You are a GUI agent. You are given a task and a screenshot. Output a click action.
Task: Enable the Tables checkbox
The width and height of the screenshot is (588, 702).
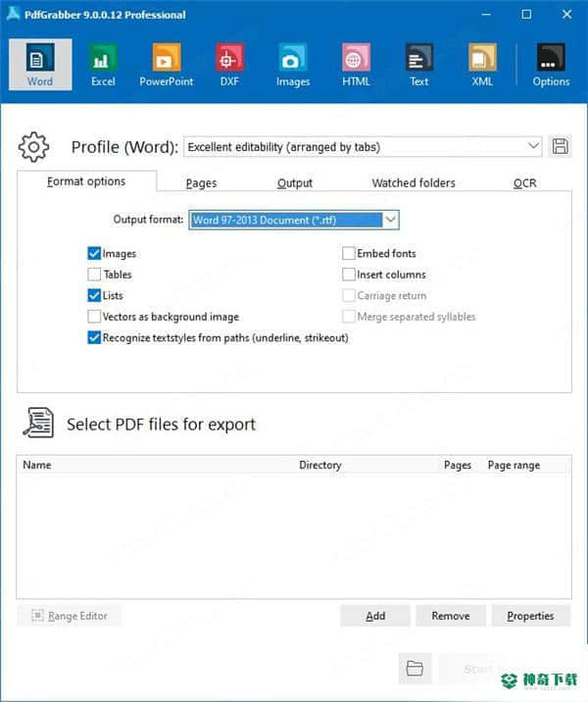(94, 275)
